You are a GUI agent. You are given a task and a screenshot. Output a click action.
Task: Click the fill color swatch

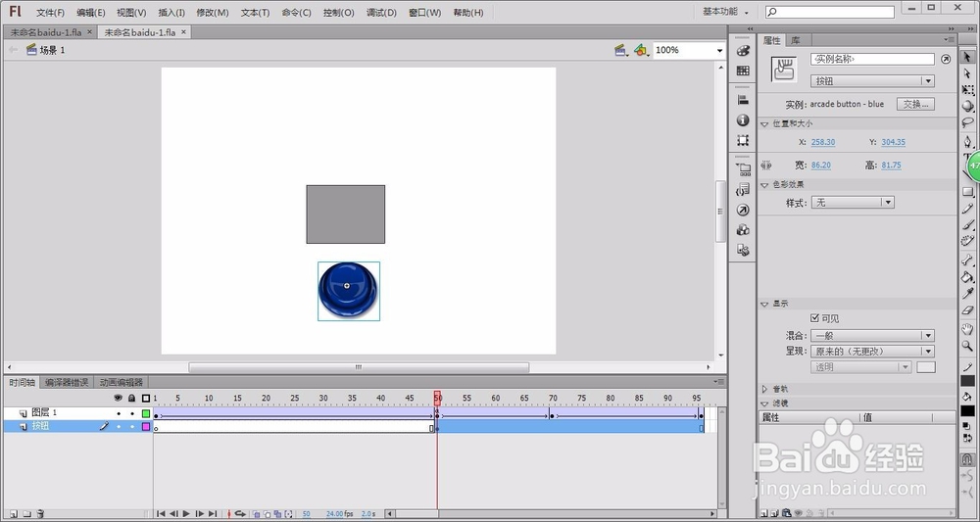pos(967,411)
